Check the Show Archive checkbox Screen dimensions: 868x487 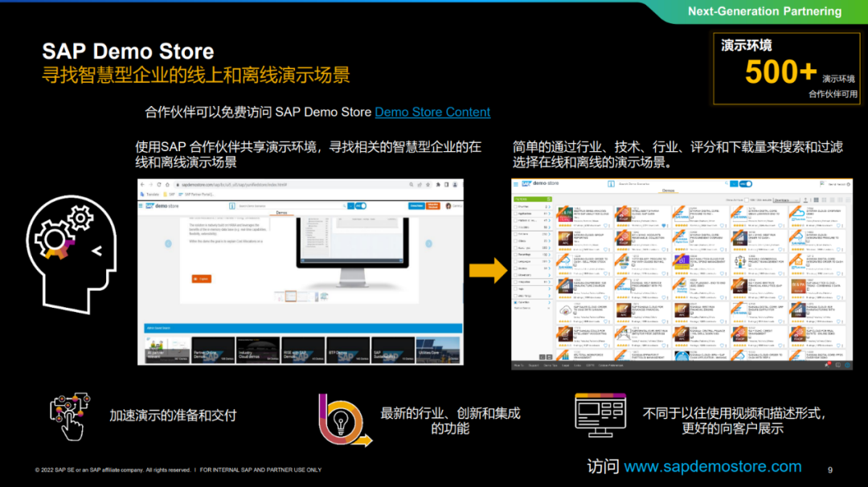(x=746, y=200)
